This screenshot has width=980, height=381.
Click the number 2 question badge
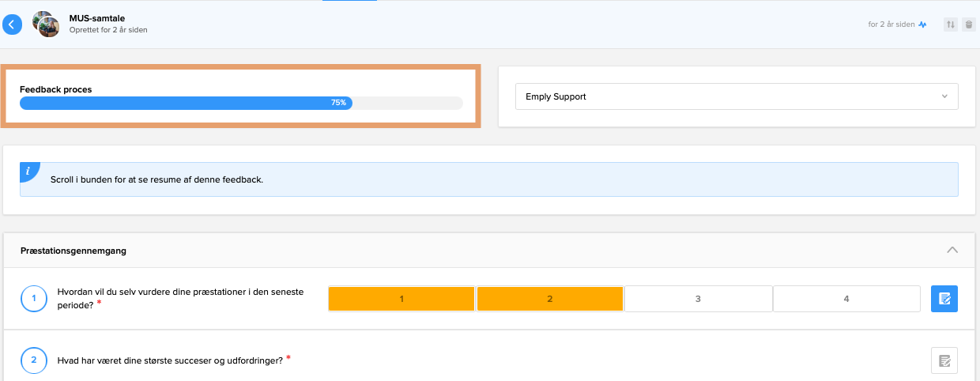coord(34,360)
